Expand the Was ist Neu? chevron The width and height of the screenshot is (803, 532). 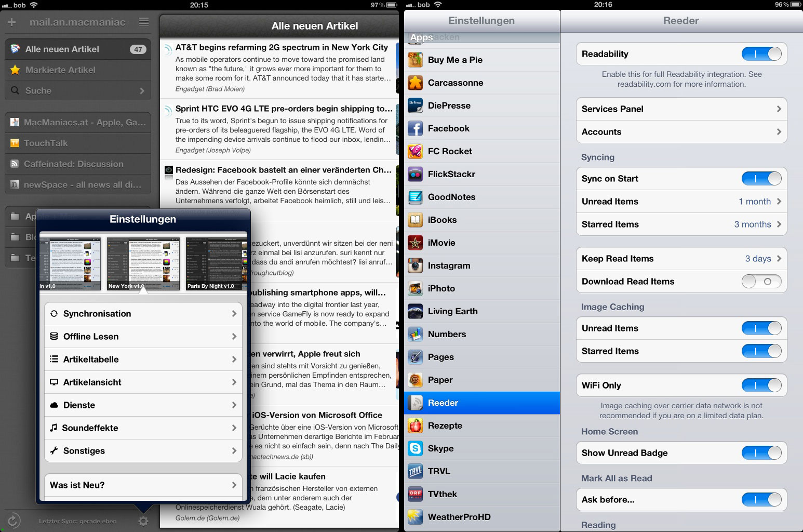click(234, 485)
